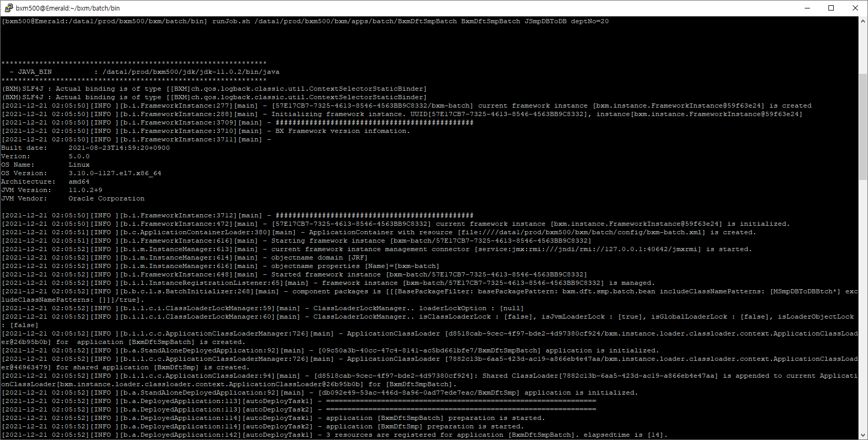Click the BX Framework version infomation line
This screenshot has height=440, width=868.
pyautogui.click(x=342, y=131)
